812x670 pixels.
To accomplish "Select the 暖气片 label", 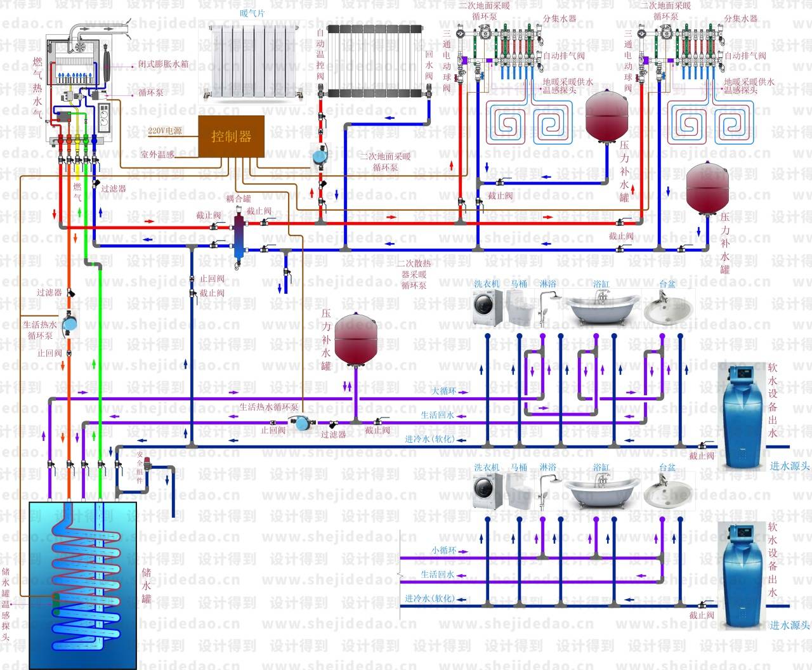I will (x=252, y=13).
